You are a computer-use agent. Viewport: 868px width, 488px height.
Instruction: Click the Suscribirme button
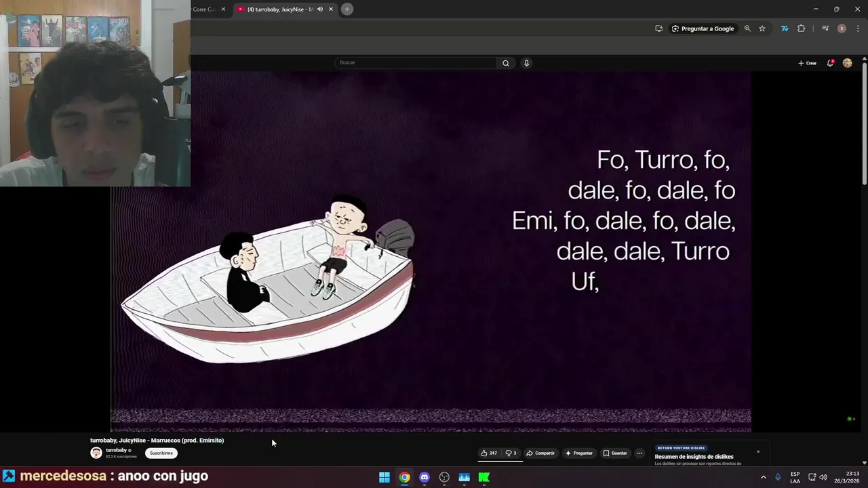(161, 453)
